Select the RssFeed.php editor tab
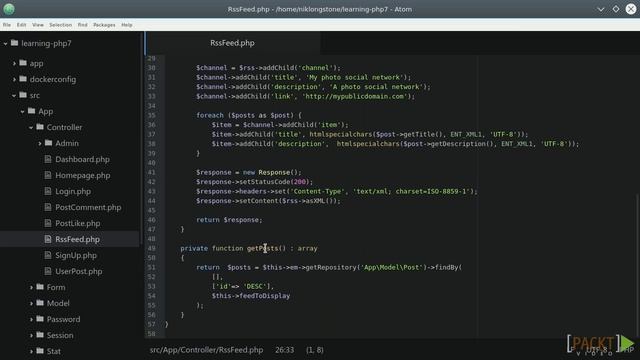 point(232,43)
